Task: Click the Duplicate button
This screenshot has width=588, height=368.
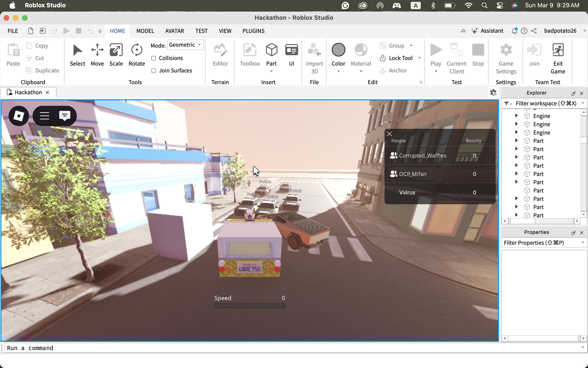Action: pyautogui.click(x=42, y=71)
